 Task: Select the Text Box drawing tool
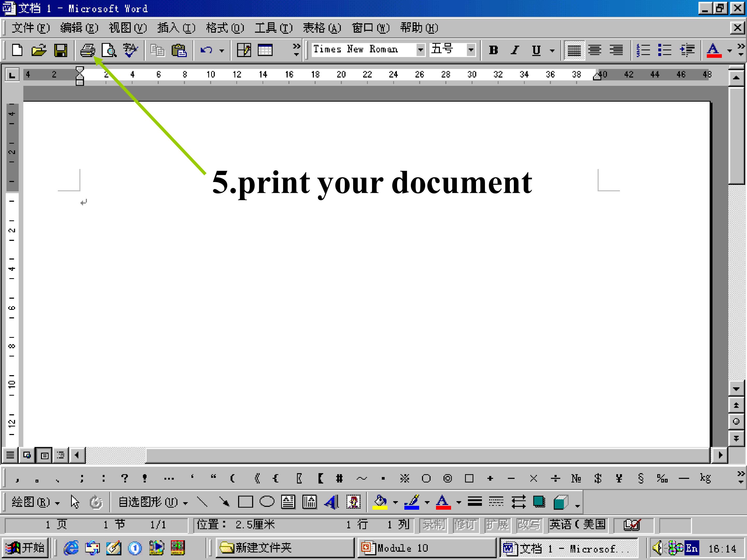[288, 502]
